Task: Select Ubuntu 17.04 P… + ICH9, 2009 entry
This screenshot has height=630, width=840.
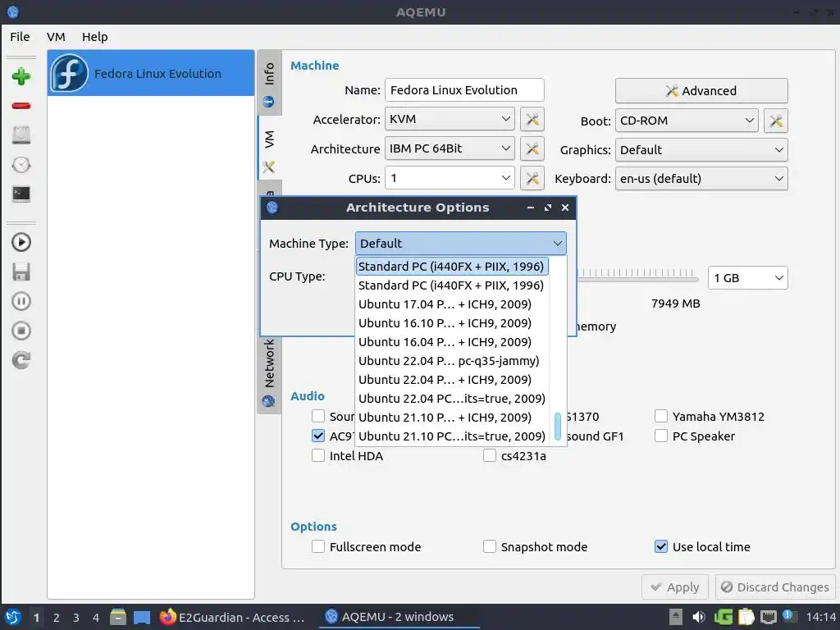Action: coord(452,304)
